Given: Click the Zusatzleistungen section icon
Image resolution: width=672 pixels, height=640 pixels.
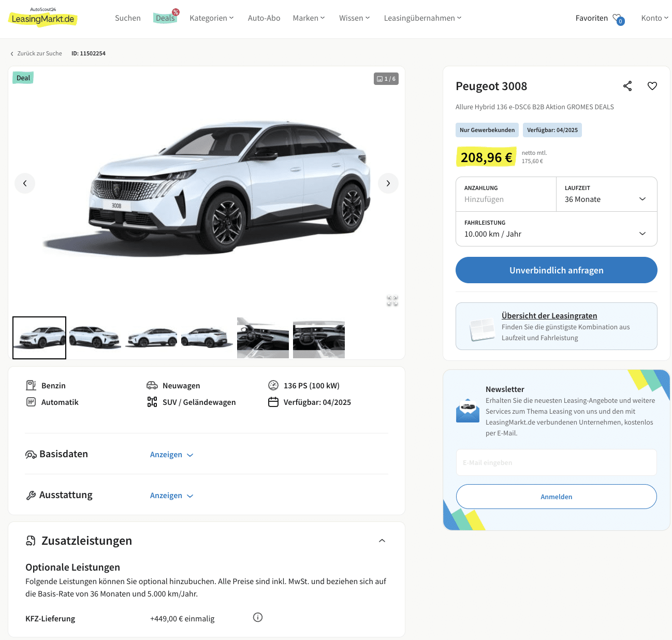Looking at the screenshot, I should (x=31, y=541).
